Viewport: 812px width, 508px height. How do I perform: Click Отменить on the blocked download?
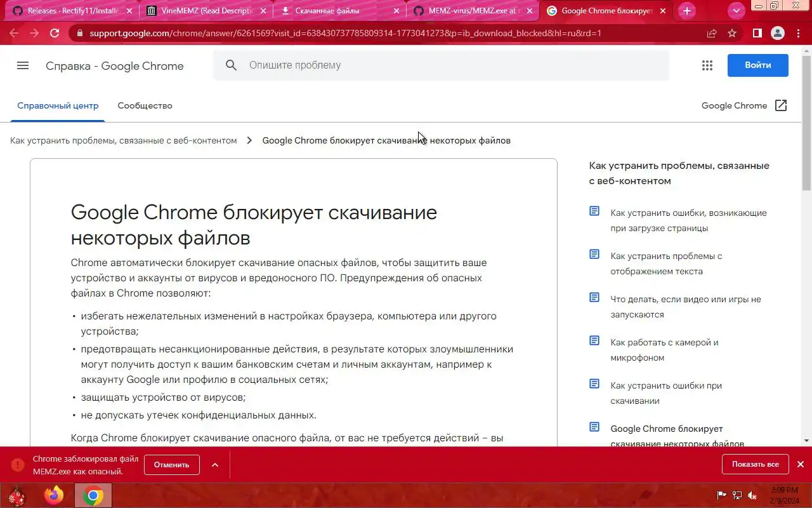[171, 465]
